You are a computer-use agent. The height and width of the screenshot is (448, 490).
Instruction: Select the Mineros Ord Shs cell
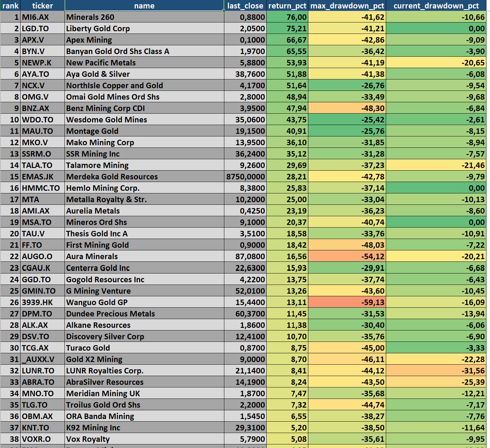point(144,223)
